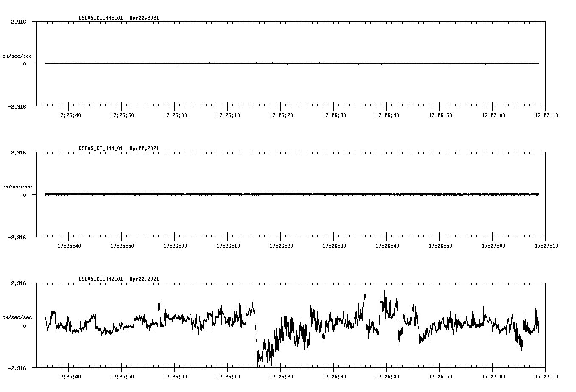Click the zero baseline label of HNN plot
Screen dimensions: 576x392
point(24,195)
